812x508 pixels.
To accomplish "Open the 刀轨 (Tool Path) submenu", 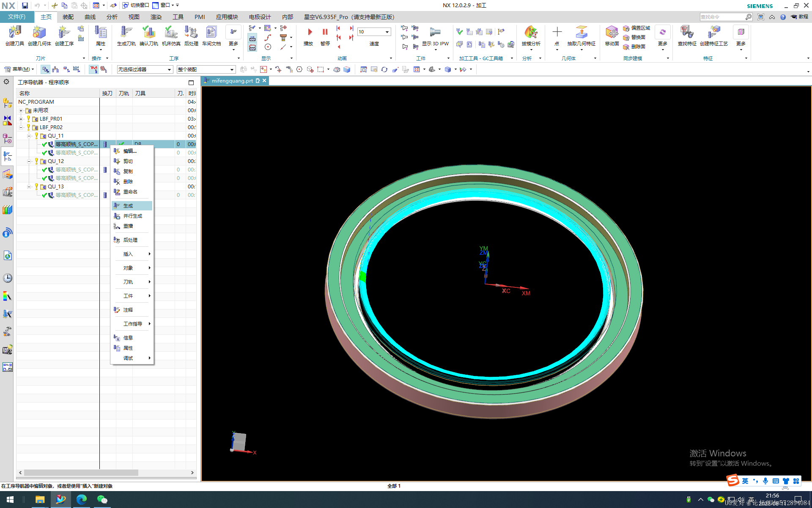I will (132, 282).
